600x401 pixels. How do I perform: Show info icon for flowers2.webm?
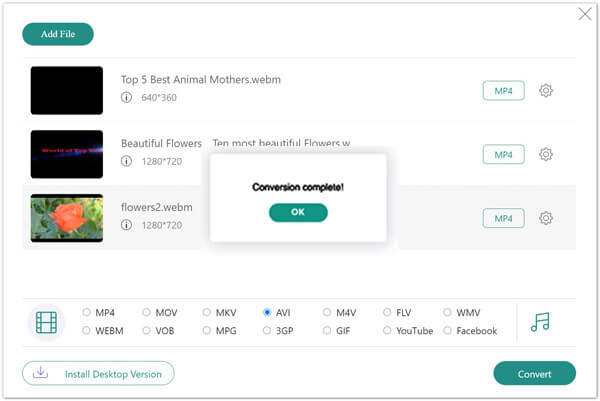coord(126,225)
